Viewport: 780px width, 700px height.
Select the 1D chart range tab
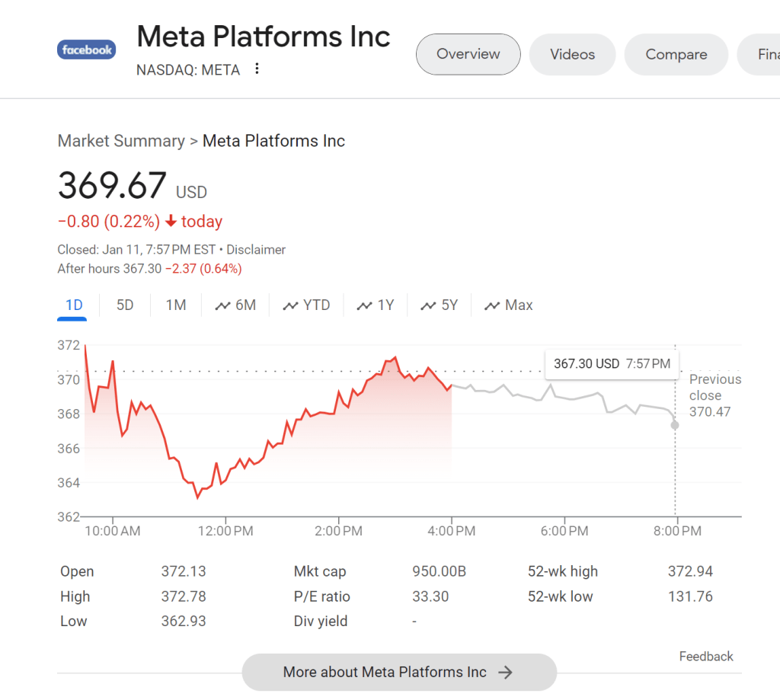point(74,305)
